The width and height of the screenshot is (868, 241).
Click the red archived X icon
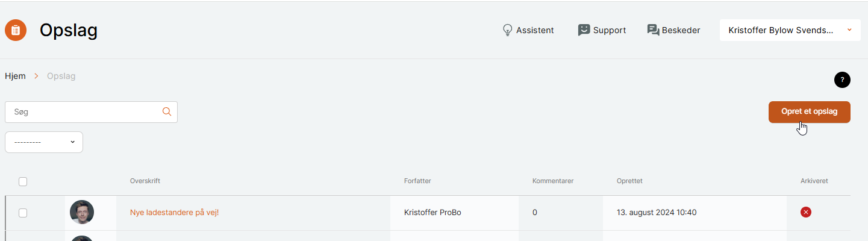pyautogui.click(x=806, y=212)
